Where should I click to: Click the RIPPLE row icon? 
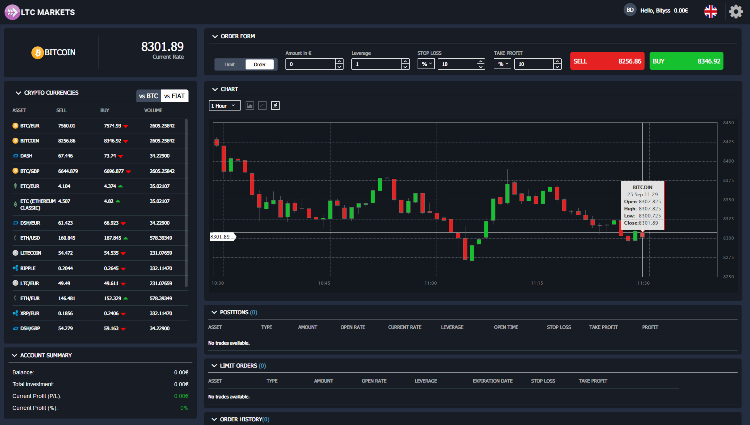point(15,268)
